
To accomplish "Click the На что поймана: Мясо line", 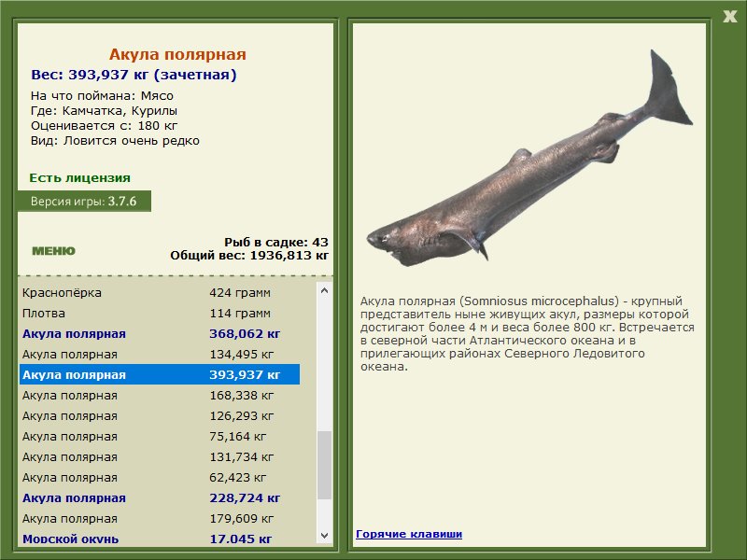I will point(102,96).
